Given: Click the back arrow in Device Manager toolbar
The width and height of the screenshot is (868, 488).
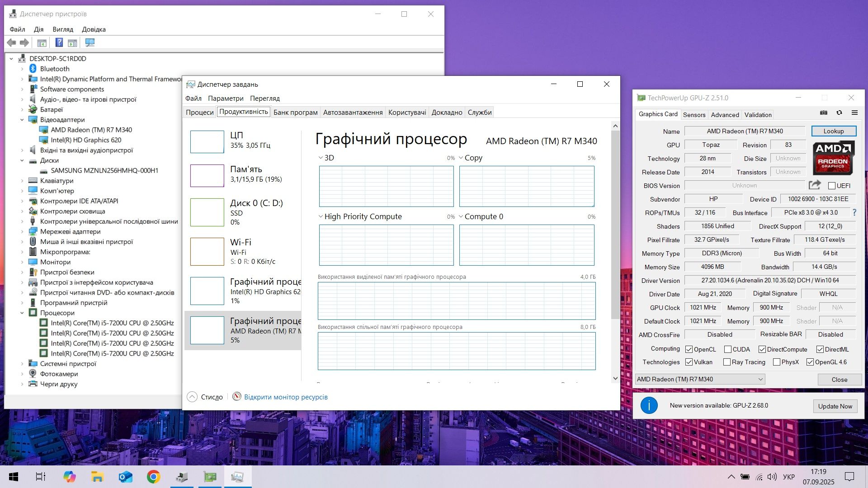Looking at the screenshot, I should tap(12, 42).
